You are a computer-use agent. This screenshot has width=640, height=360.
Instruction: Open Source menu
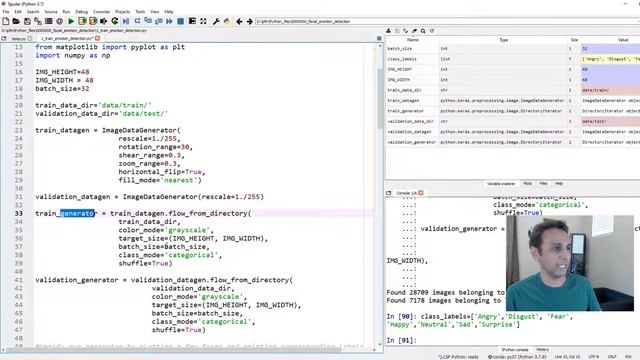[51, 12]
